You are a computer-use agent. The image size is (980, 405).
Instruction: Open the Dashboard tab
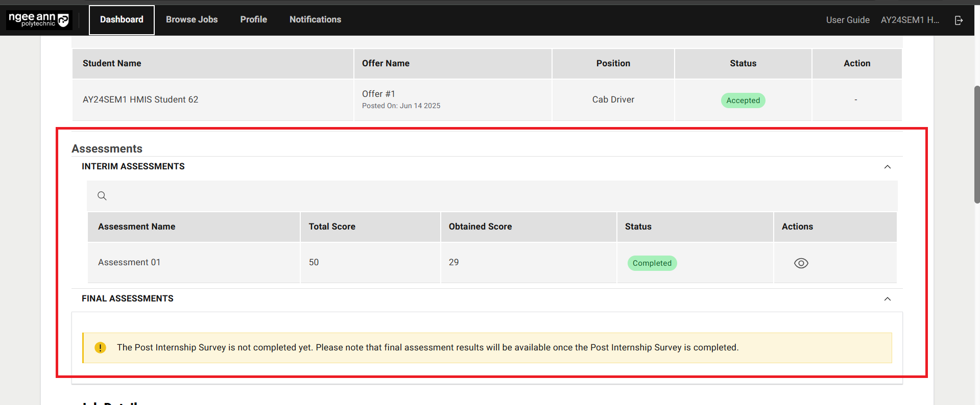click(x=122, y=20)
